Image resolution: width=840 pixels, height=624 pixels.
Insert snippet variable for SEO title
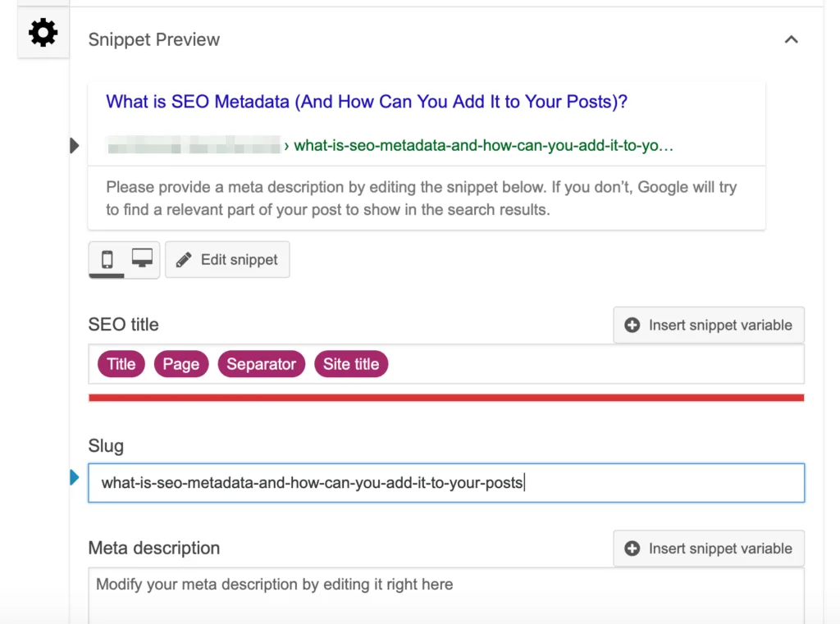(709, 326)
